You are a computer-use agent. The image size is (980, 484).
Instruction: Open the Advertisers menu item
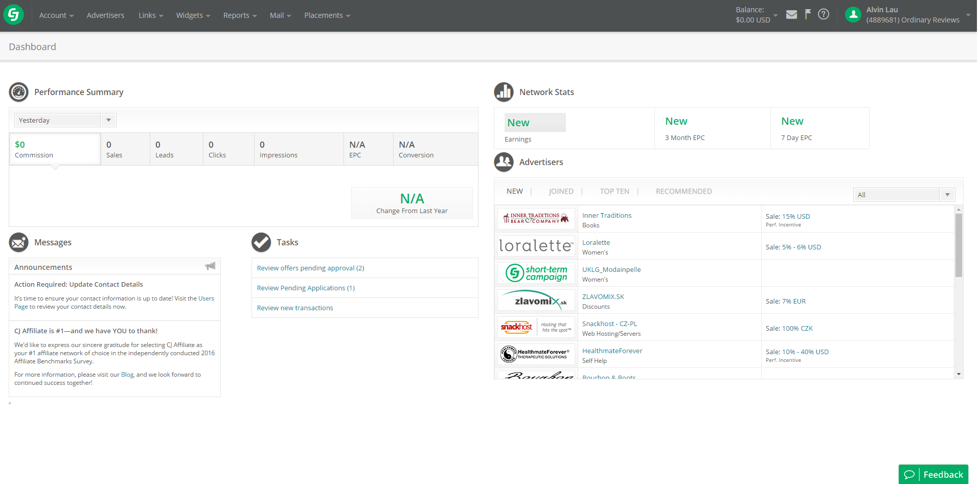point(105,15)
